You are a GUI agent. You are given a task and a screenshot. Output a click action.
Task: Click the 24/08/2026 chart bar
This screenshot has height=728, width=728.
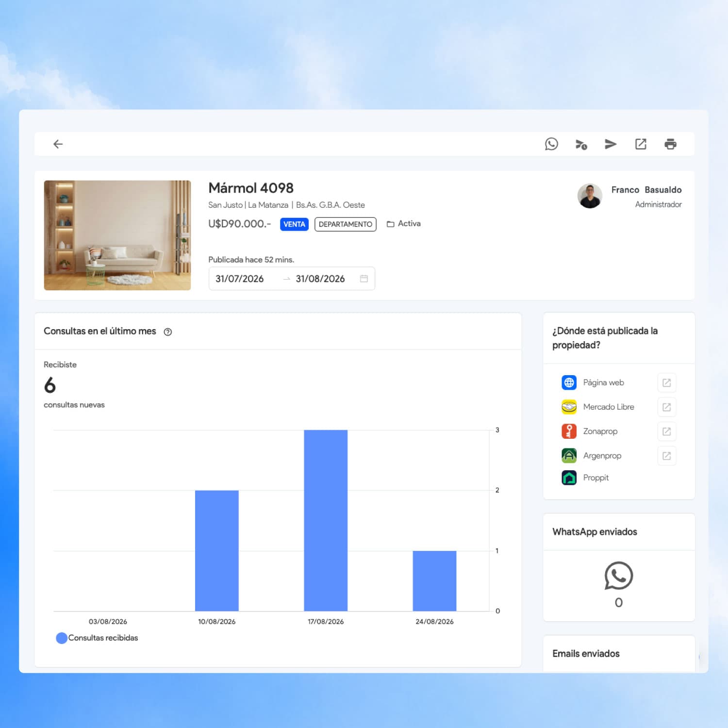(434, 581)
